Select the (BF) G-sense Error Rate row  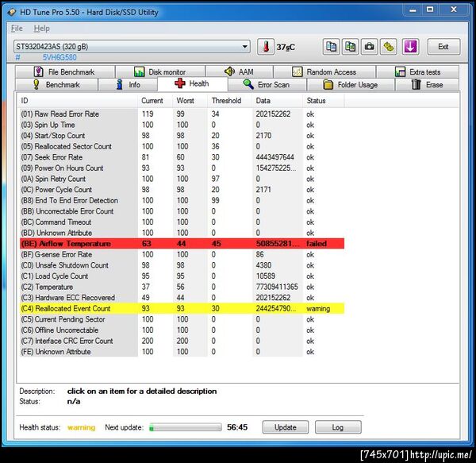tap(182, 254)
